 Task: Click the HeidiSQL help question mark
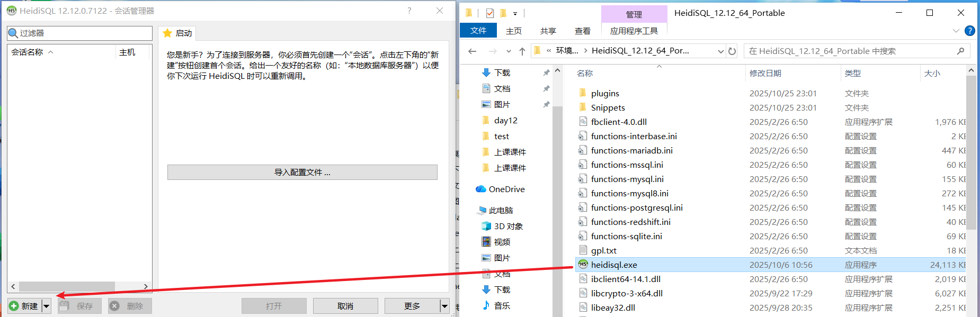pyautogui.click(x=409, y=11)
